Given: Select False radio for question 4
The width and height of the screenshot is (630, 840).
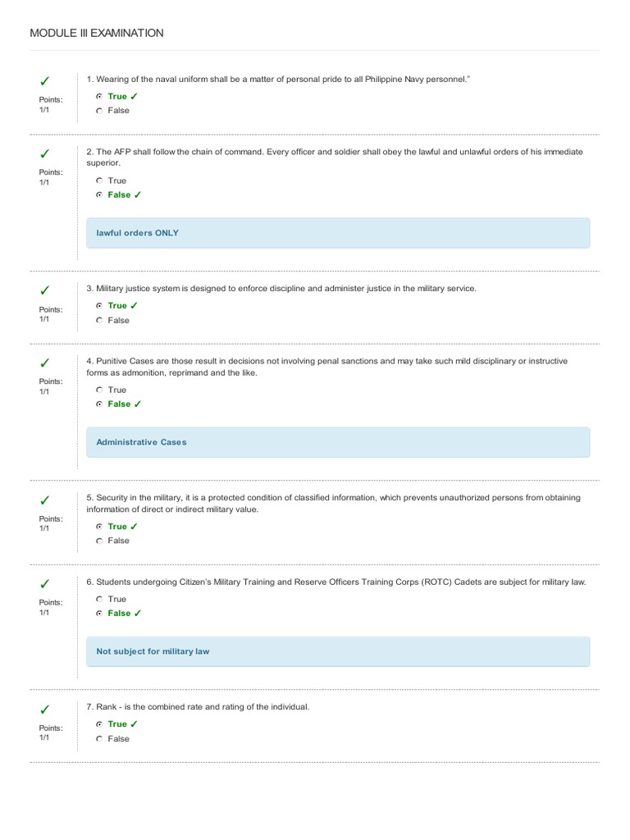Looking at the screenshot, I should [x=99, y=404].
